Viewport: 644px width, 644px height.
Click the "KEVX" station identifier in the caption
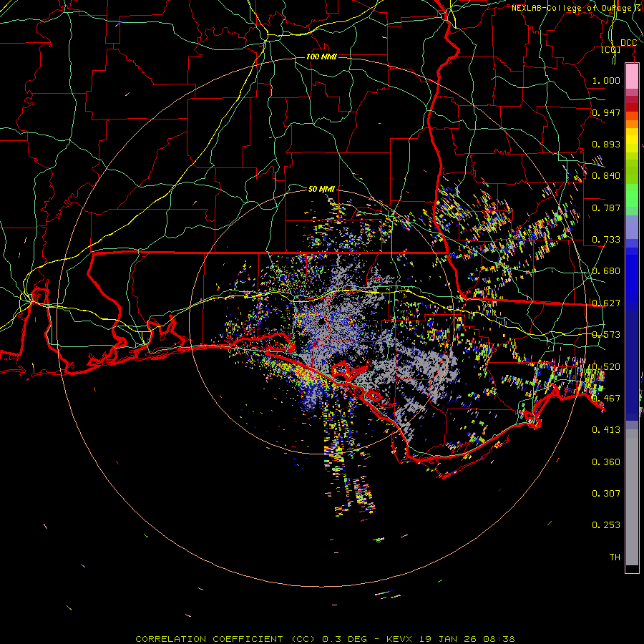[401, 639]
